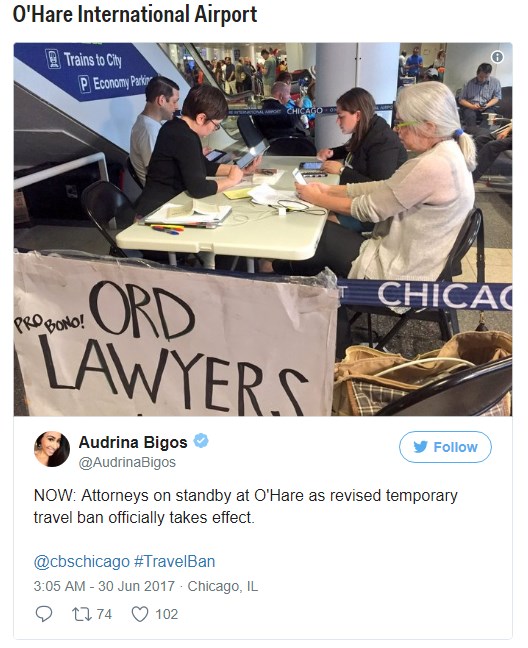The image size is (528, 648).
Task: Open the #TravelBan hashtag
Action: (x=174, y=562)
